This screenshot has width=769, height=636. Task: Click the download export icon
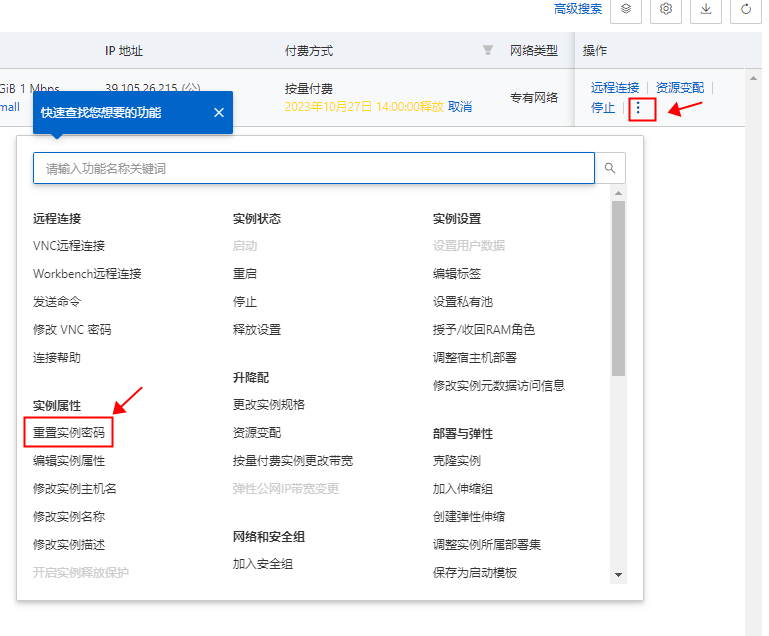point(706,9)
